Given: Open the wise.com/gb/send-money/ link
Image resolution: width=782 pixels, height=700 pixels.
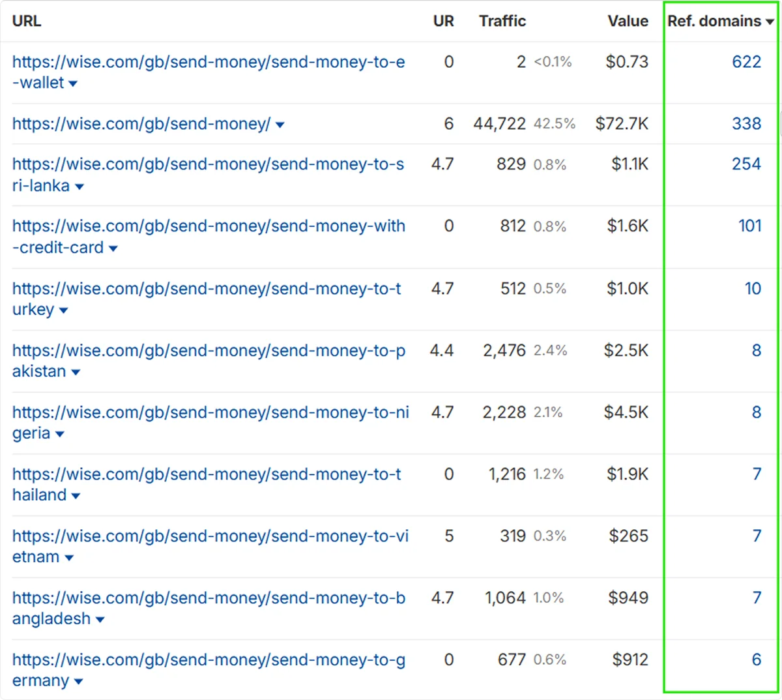Looking at the screenshot, I should [x=141, y=124].
